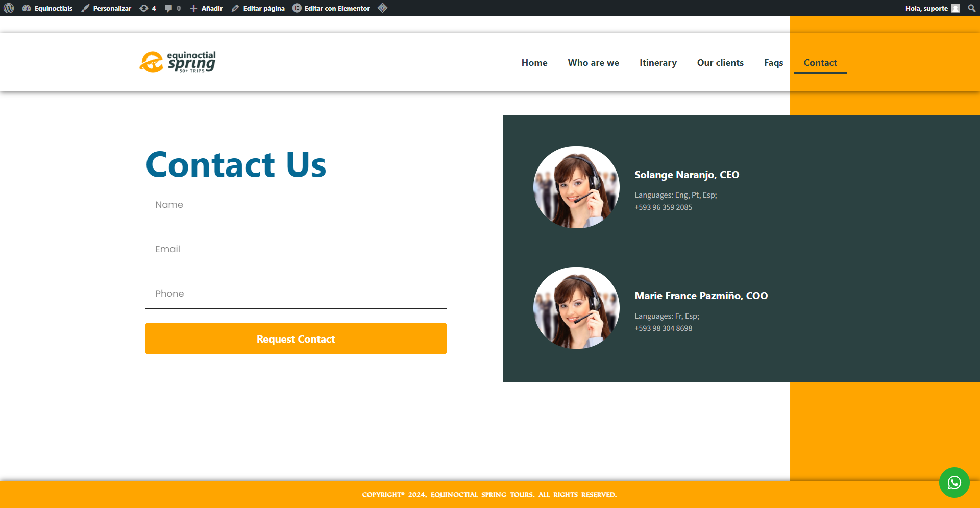Click the Name input field

(x=296, y=205)
